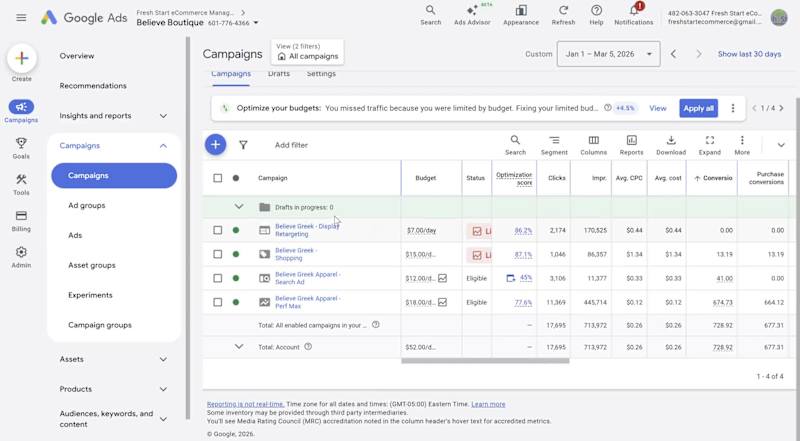Open the Appearance settings
800x441 pixels.
pyautogui.click(x=521, y=15)
